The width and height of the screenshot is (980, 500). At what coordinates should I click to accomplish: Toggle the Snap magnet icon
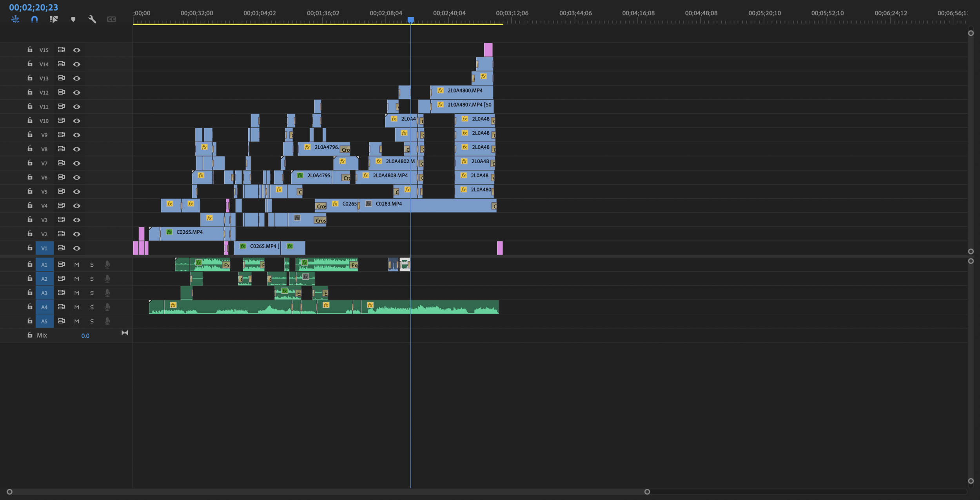click(x=34, y=19)
